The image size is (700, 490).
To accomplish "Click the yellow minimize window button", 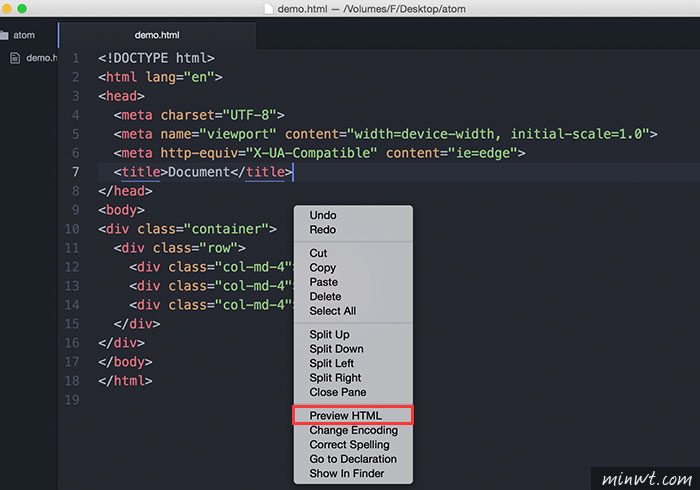I will (6, 8).
